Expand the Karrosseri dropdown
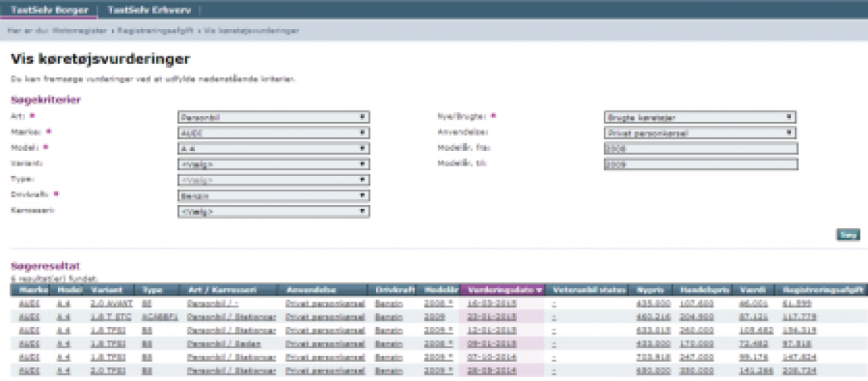Viewport: 868px width, 381px height. [x=273, y=211]
